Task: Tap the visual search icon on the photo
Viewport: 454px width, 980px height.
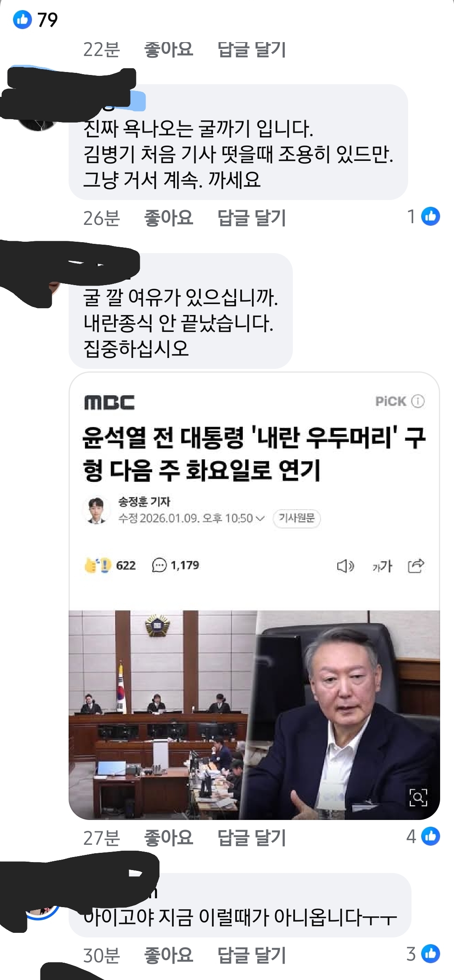Action: pos(418,797)
